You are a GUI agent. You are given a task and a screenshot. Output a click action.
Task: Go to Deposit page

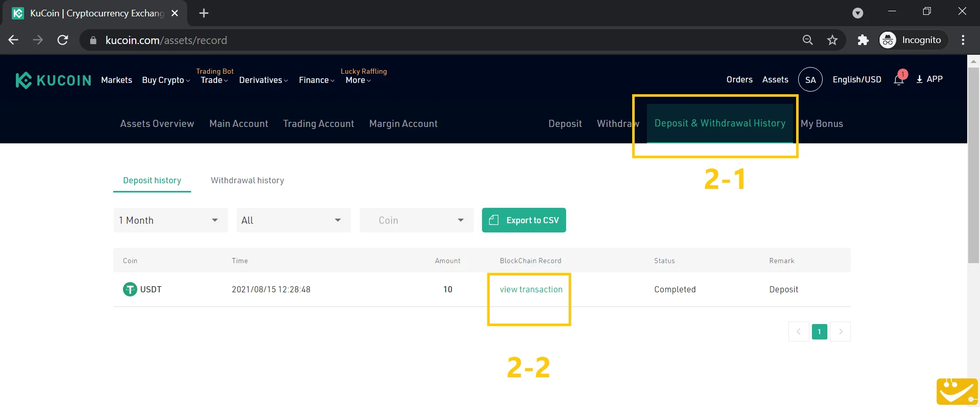tap(565, 123)
